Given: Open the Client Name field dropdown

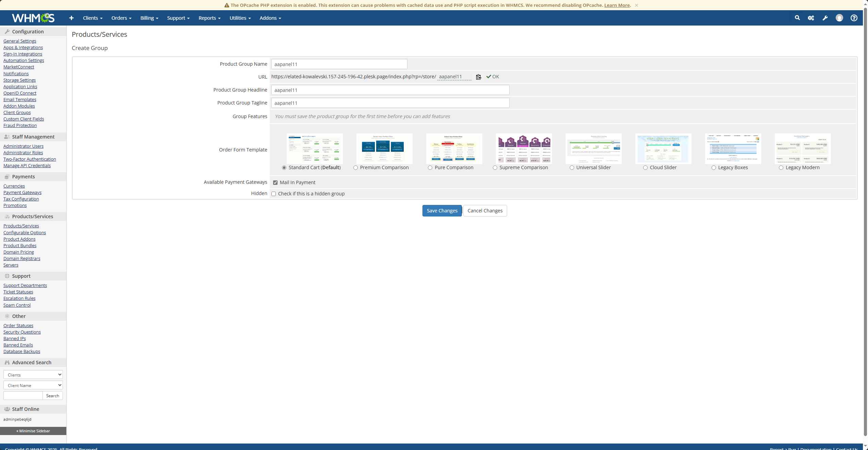Looking at the screenshot, I should point(33,385).
